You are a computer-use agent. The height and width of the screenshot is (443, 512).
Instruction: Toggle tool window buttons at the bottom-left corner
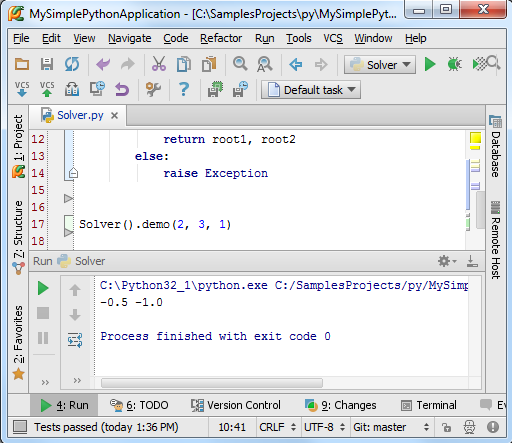click(20, 427)
